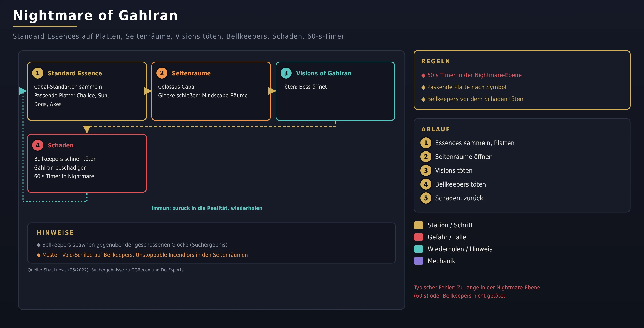Click the red number 4 badge of Schaden
The width and height of the screenshot is (644, 328).
[x=38, y=145]
